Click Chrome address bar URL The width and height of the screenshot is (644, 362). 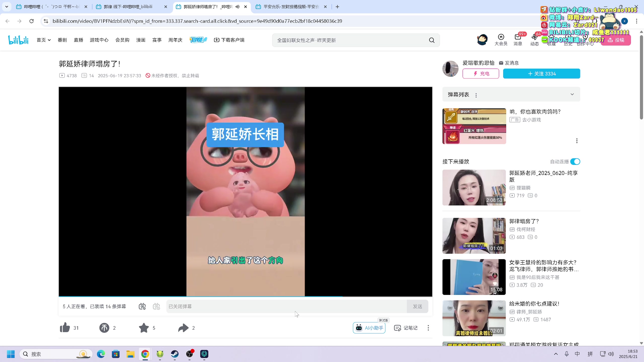pos(197,21)
